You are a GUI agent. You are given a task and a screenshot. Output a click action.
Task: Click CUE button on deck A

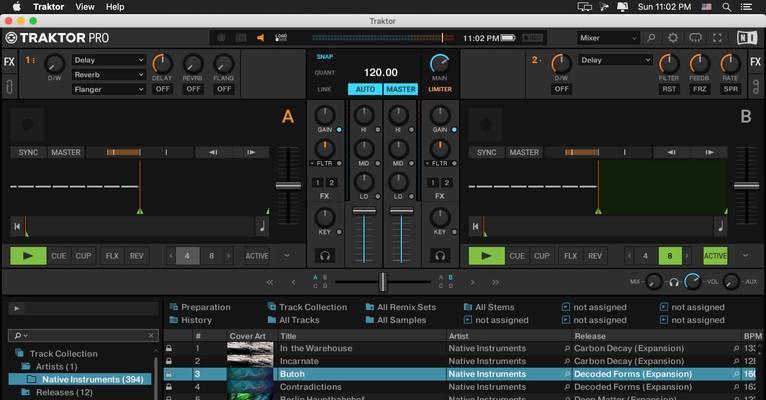point(59,255)
